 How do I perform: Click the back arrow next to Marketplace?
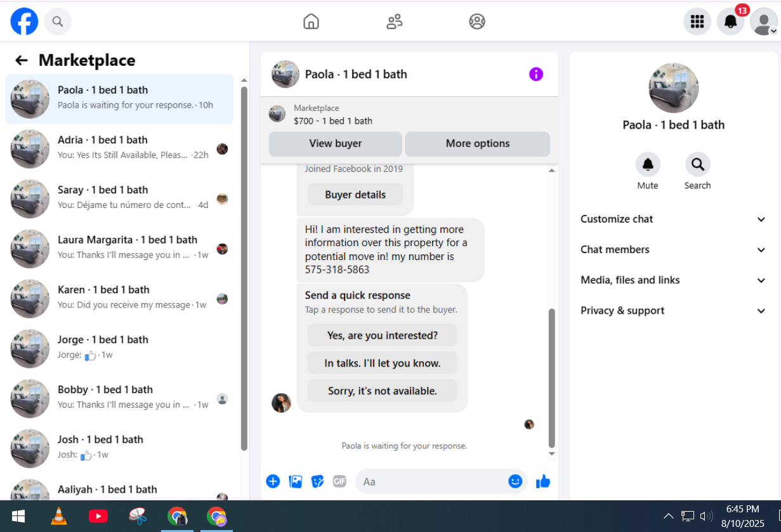pyautogui.click(x=22, y=60)
